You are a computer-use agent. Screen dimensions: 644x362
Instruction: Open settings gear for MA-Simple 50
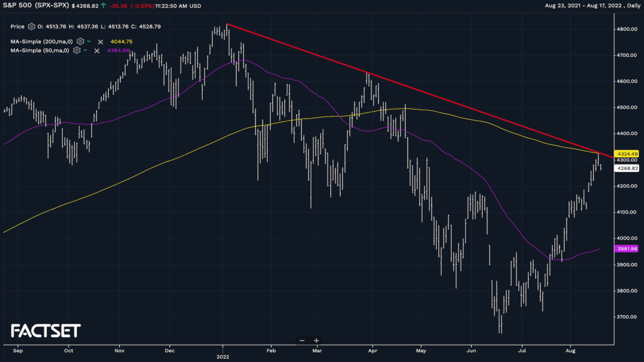77,50
